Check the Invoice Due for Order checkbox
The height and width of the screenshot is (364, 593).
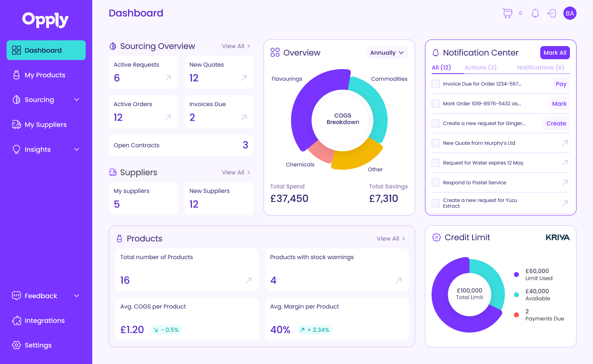436,84
